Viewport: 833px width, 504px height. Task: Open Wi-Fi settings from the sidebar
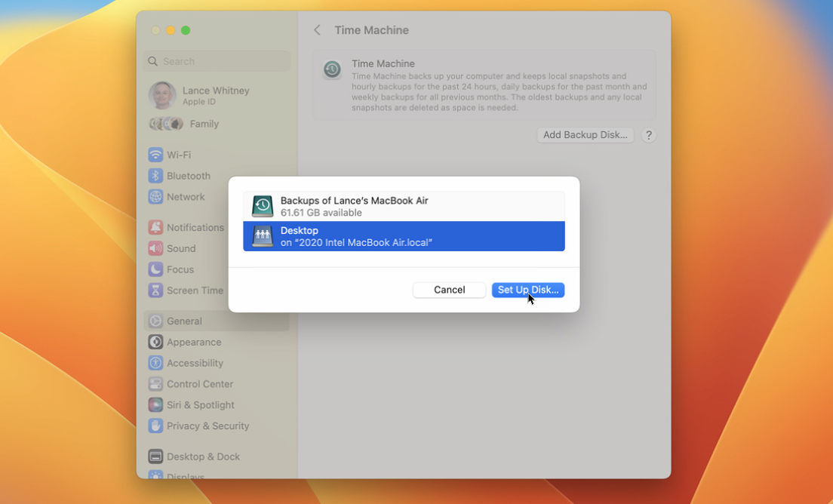coord(156,155)
